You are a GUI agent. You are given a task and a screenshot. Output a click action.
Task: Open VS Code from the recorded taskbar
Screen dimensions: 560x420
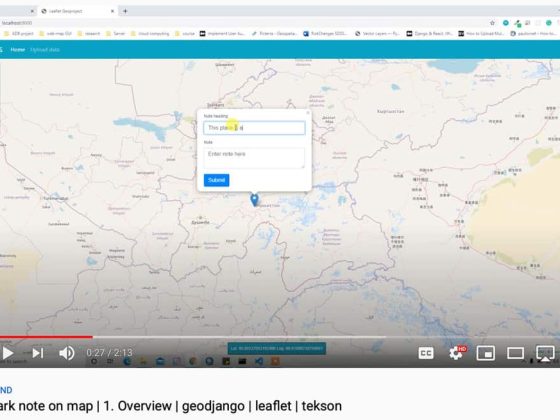point(259,361)
